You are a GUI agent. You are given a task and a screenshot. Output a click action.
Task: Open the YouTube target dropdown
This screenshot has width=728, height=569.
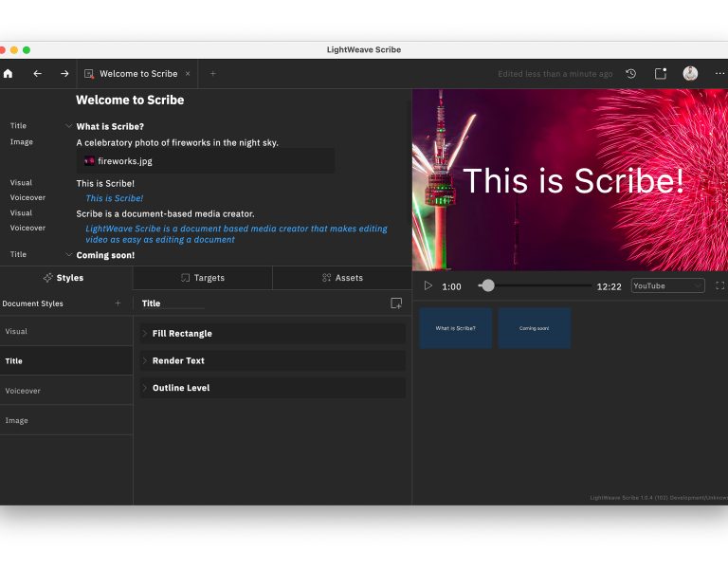click(x=668, y=285)
